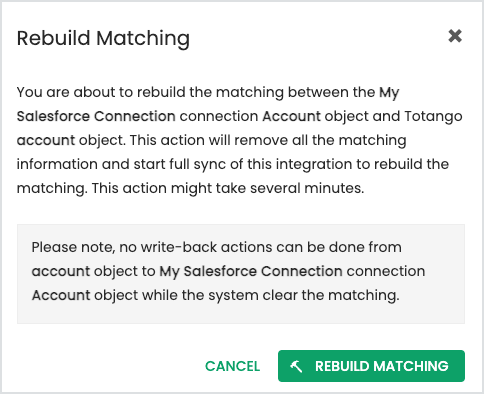
Task: Click the 'Please note' opening words
Action: coord(73,248)
